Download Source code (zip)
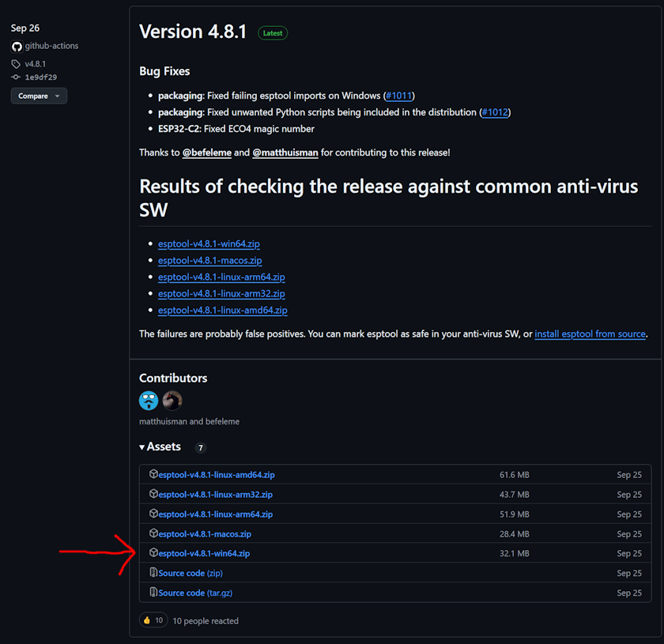The height and width of the screenshot is (644, 664). (191, 574)
